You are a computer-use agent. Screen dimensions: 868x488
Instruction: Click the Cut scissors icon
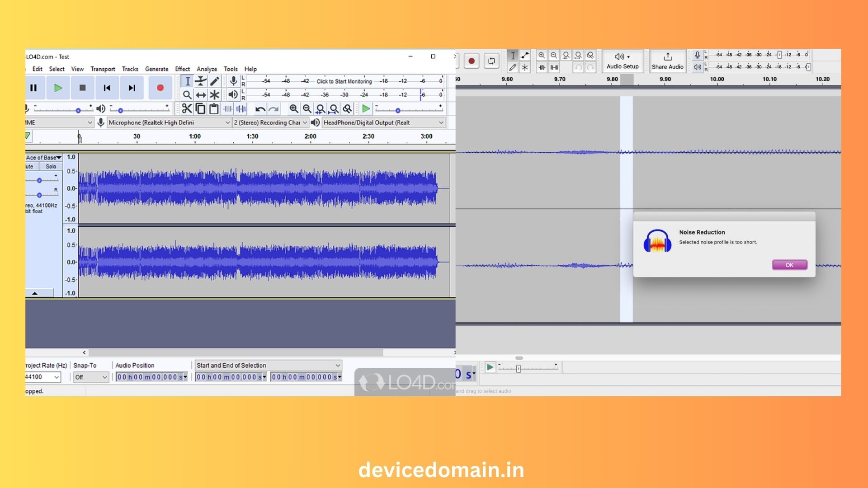click(x=187, y=109)
